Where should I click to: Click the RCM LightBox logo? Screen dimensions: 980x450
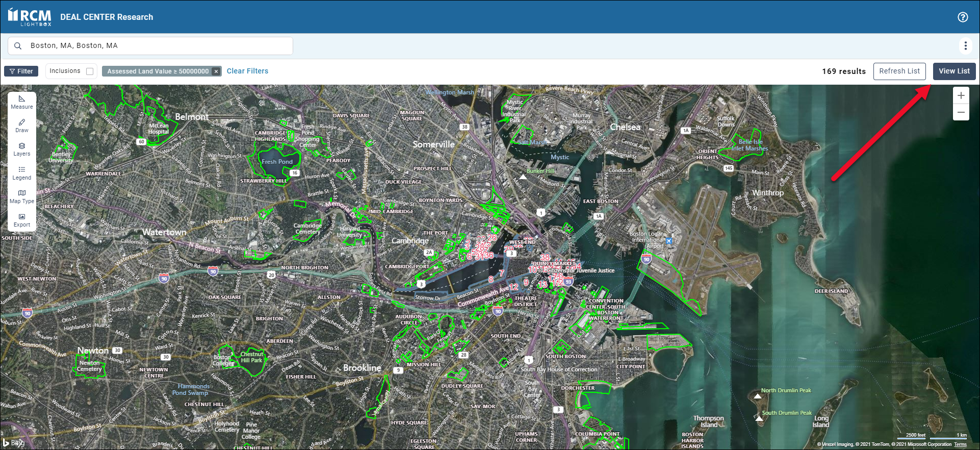click(30, 17)
